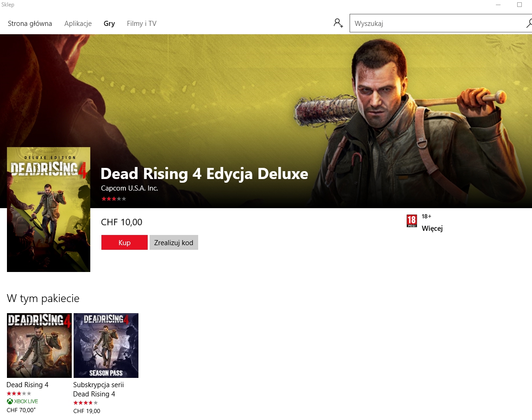Click the CHF 19,00 price
This screenshot has height=420, width=532.
(x=87, y=411)
